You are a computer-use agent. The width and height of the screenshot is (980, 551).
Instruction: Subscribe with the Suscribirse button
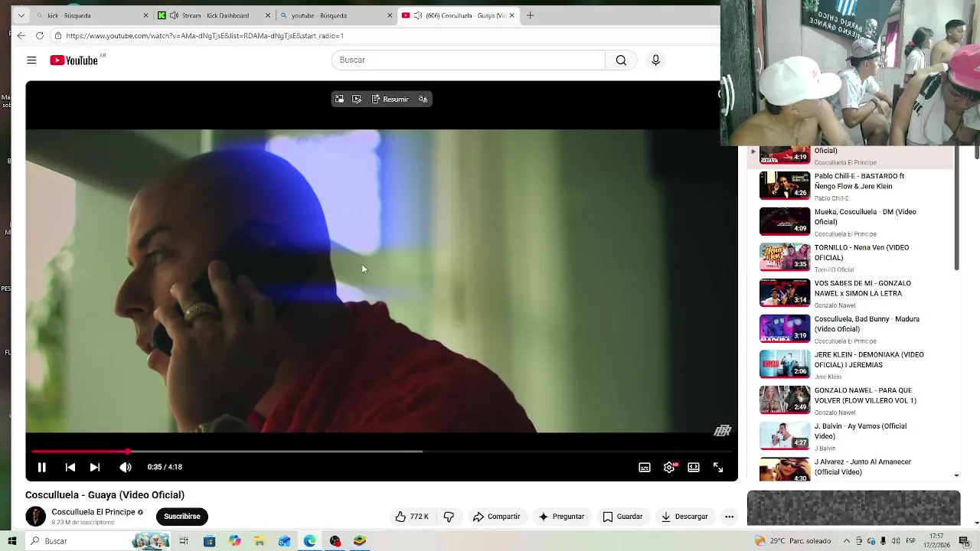coord(182,517)
